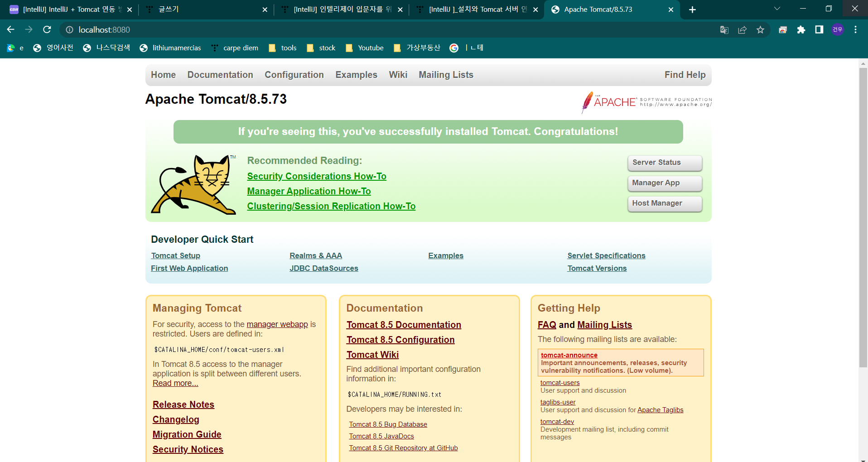Share this page via the share icon

point(743,30)
